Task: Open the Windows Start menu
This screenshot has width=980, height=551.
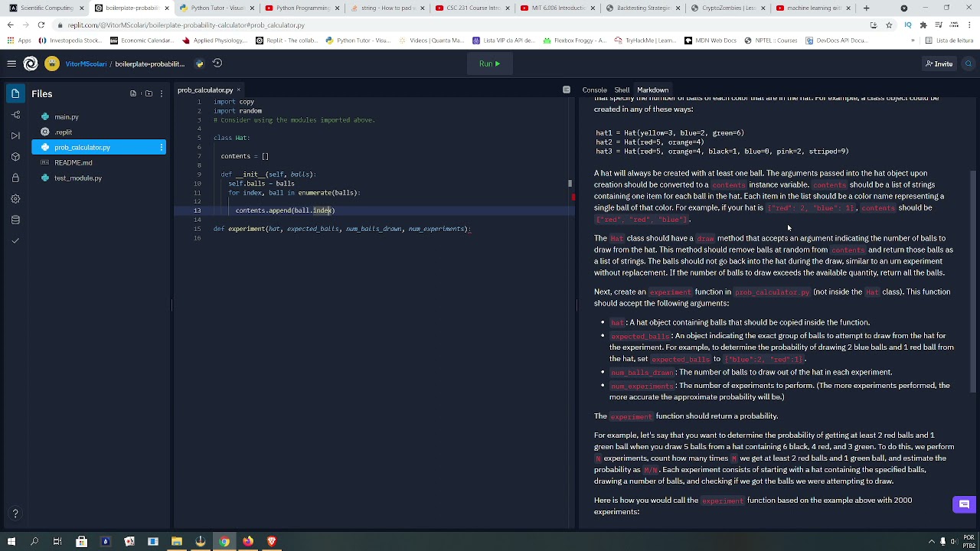Action: [x=11, y=542]
